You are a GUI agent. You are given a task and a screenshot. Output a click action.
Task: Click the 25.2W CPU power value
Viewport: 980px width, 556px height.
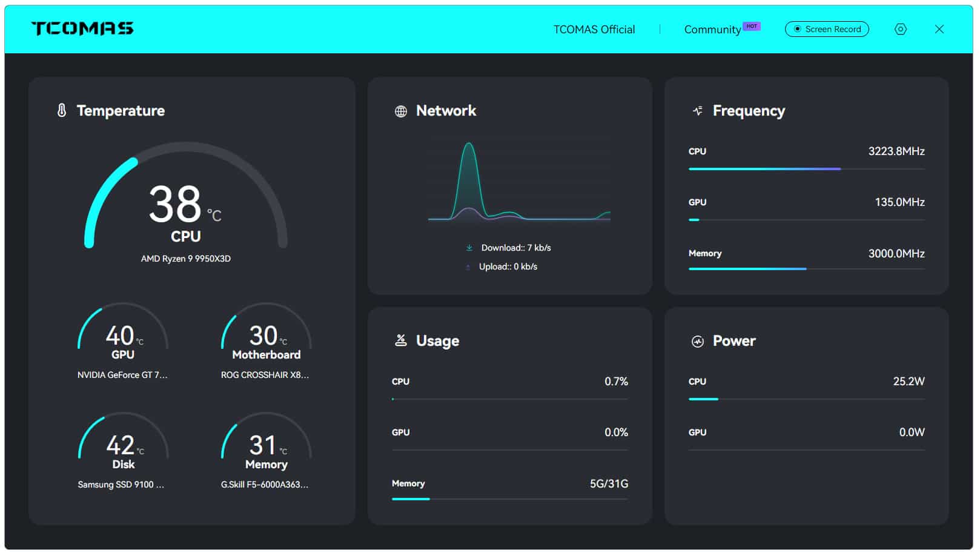tap(909, 382)
